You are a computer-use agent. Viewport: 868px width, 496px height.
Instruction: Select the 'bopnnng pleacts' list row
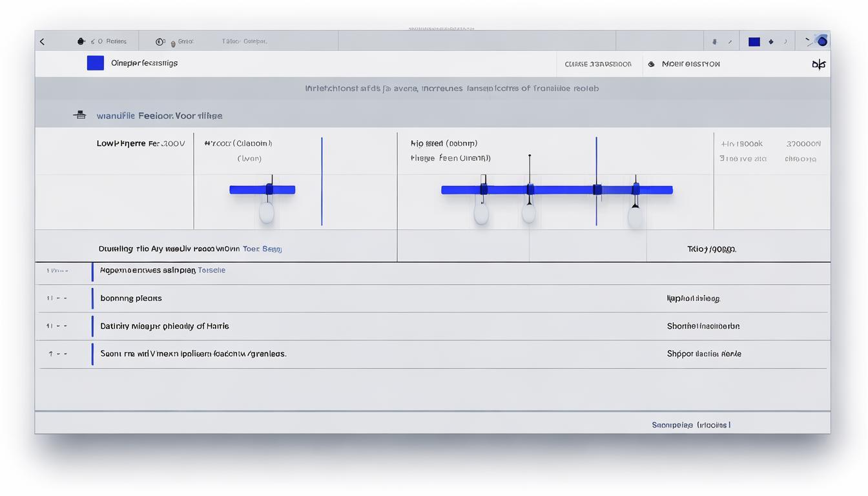131,298
